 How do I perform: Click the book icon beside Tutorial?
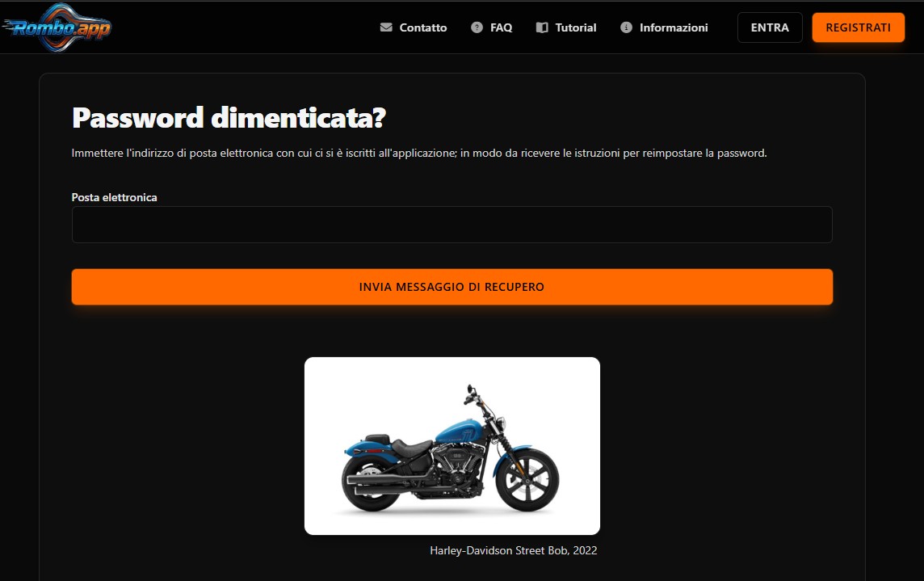(x=542, y=27)
